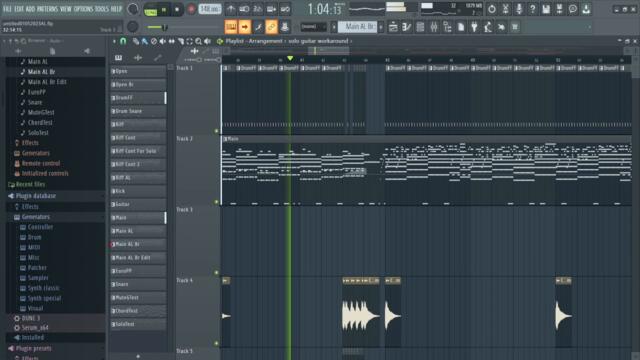This screenshot has height=360, width=640.
Task: Collapse the Generators folder under Plugin database
Action: tap(36, 217)
